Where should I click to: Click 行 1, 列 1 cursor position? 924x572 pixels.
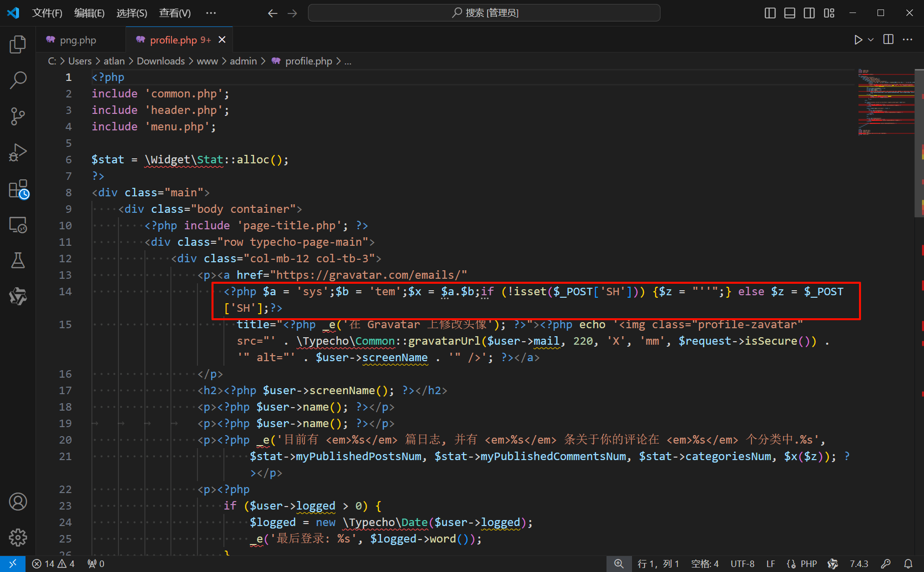tap(658, 564)
